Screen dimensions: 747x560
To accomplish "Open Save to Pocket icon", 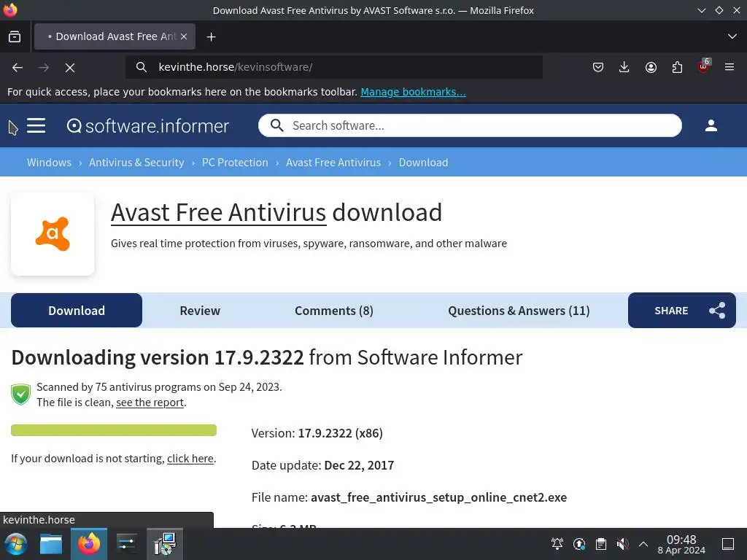I will click(x=598, y=68).
